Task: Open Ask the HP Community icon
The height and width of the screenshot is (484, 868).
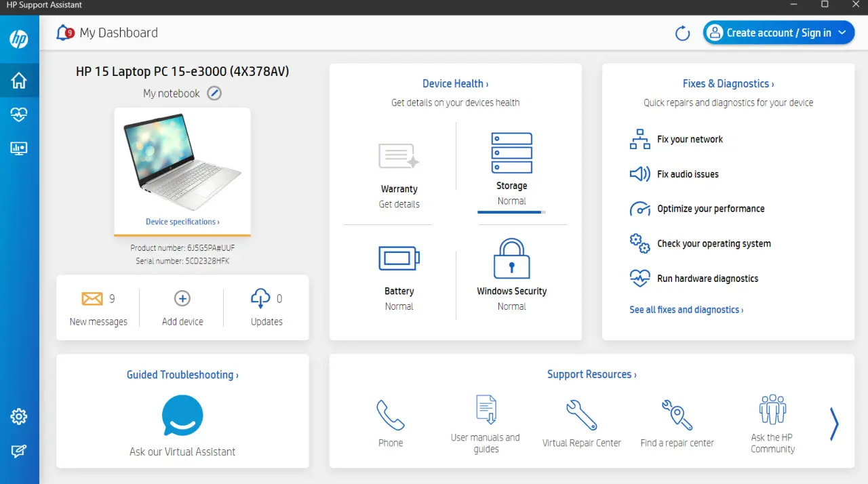Action: tap(772, 409)
